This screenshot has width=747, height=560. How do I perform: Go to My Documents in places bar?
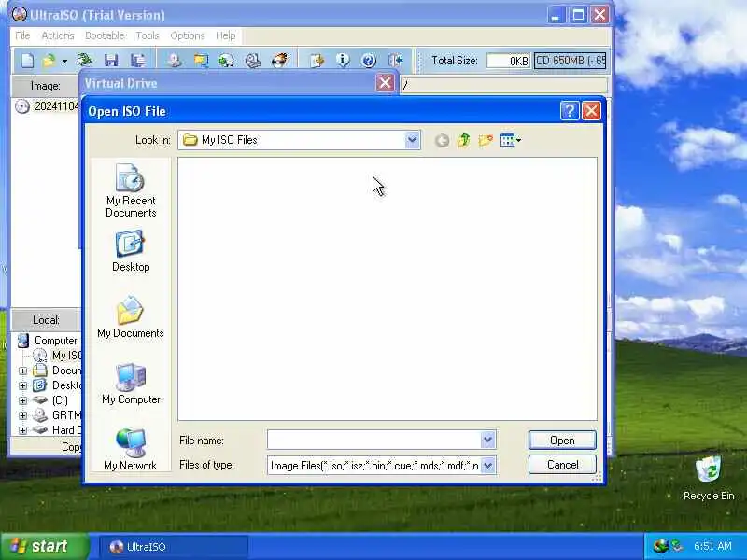click(x=131, y=317)
